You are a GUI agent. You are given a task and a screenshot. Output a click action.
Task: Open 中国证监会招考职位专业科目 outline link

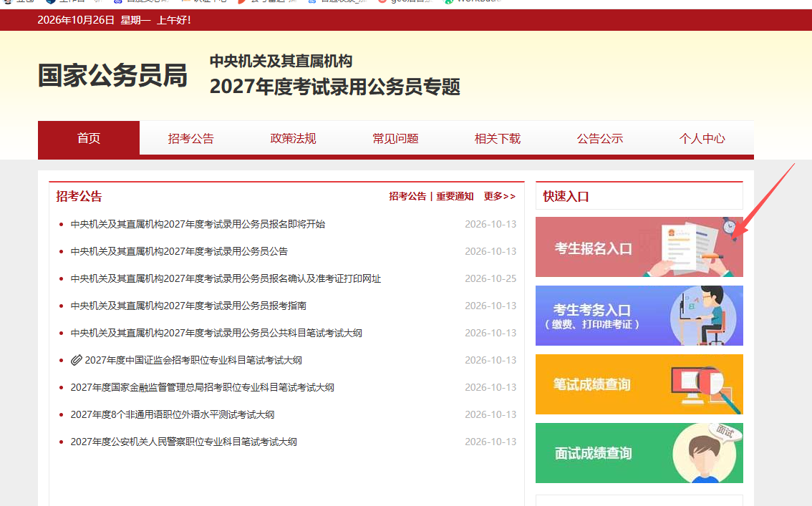pyautogui.click(x=193, y=360)
